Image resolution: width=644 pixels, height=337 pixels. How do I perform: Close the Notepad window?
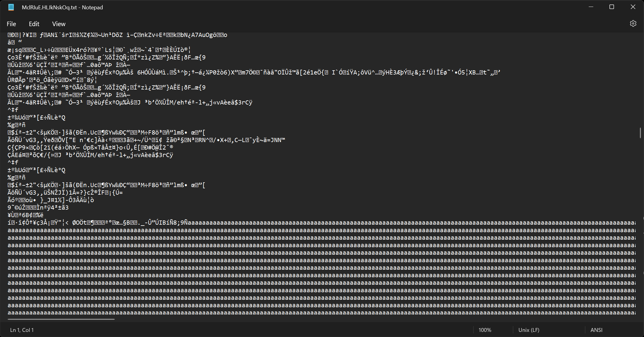point(633,7)
